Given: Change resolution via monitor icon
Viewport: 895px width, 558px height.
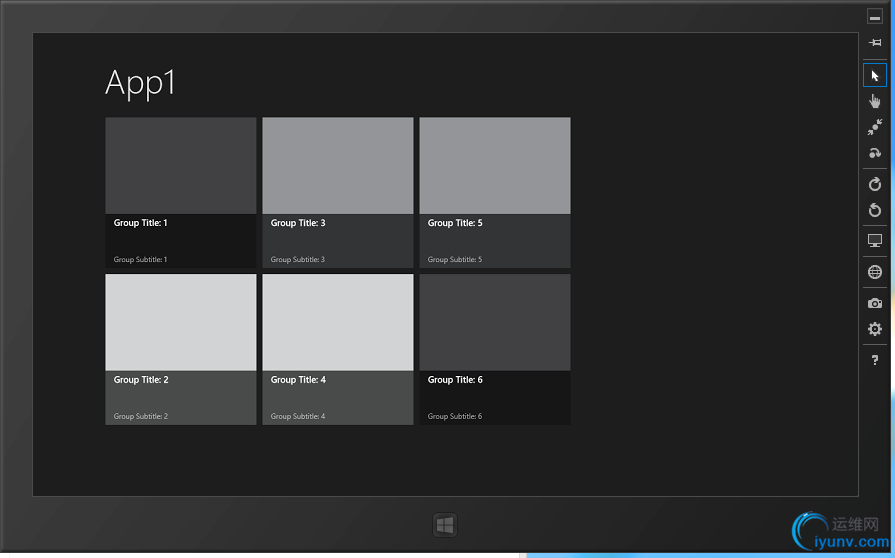Looking at the screenshot, I should pos(874,241).
